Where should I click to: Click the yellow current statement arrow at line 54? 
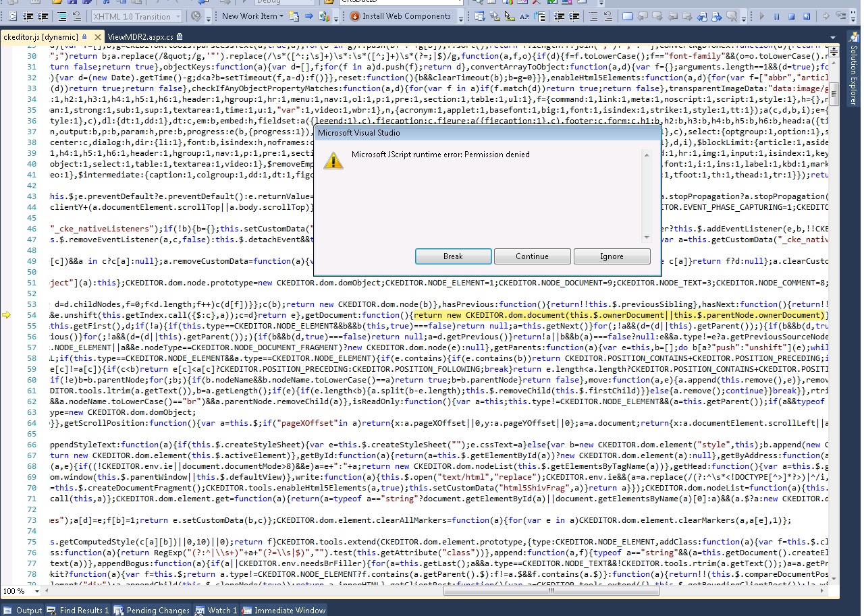point(7,315)
